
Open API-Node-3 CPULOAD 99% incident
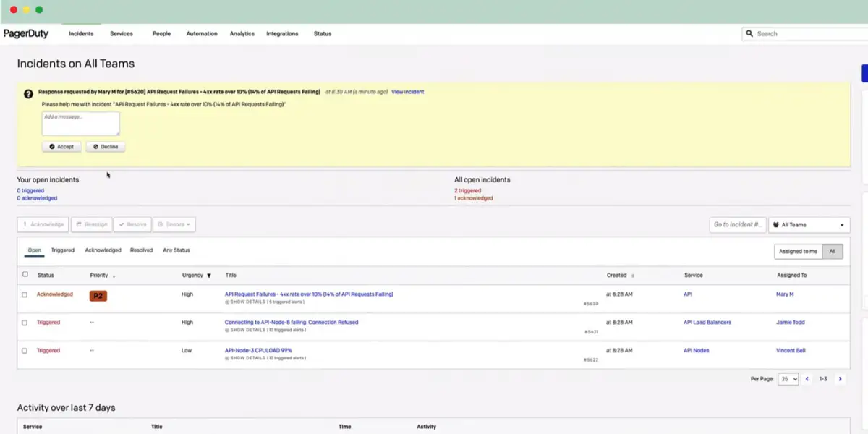(x=258, y=351)
